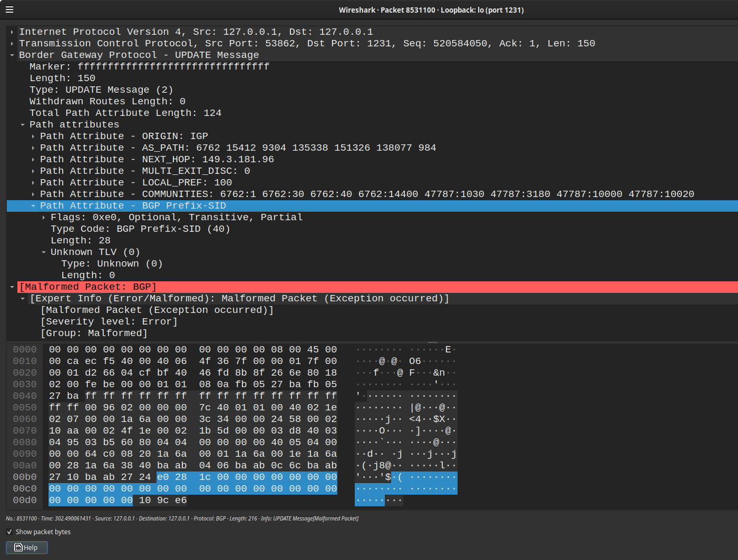Collapse the BGP Prefix-SID attribute
738x560 pixels.
[x=33, y=206]
